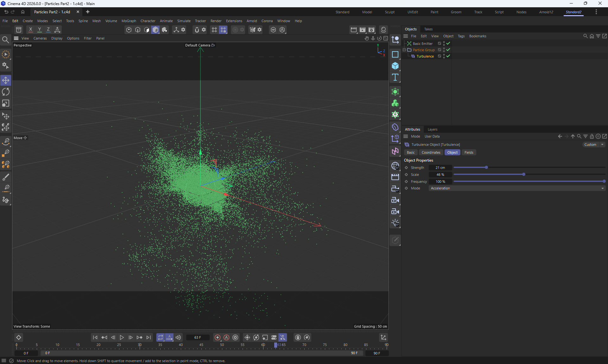This screenshot has width=608, height=364.
Task: Switch to the Fields tab
Action: (468, 152)
